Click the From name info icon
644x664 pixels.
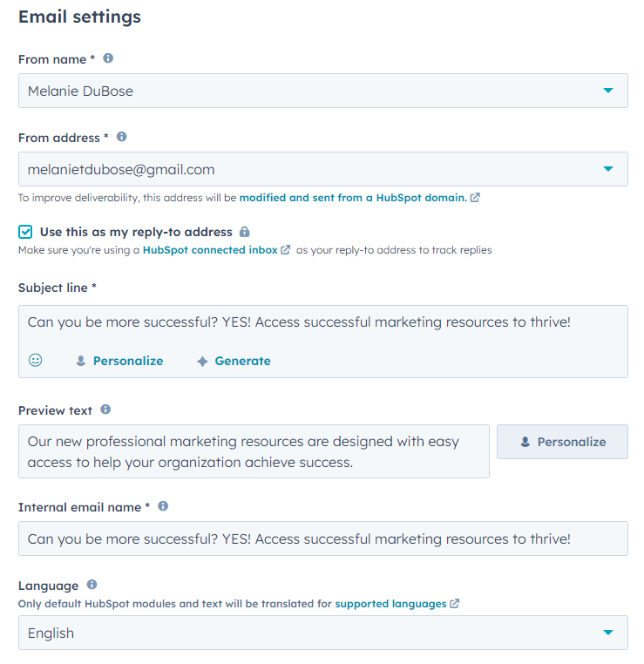click(108, 58)
